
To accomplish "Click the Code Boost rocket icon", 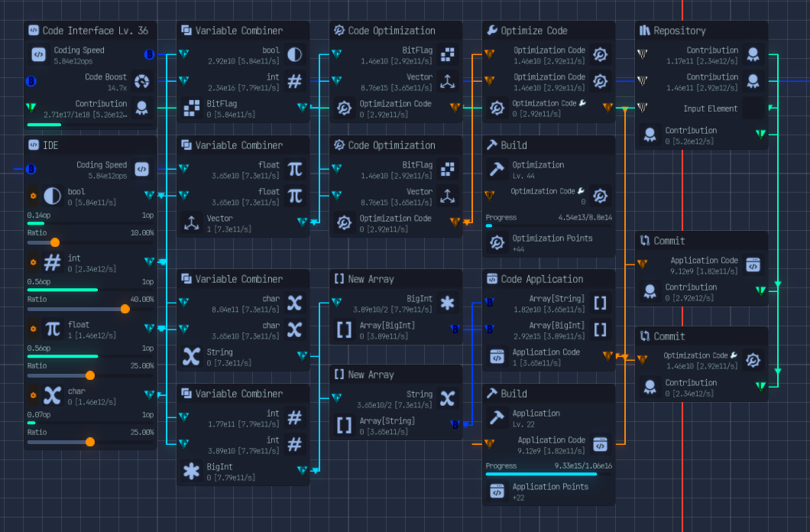I will (141, 81).
